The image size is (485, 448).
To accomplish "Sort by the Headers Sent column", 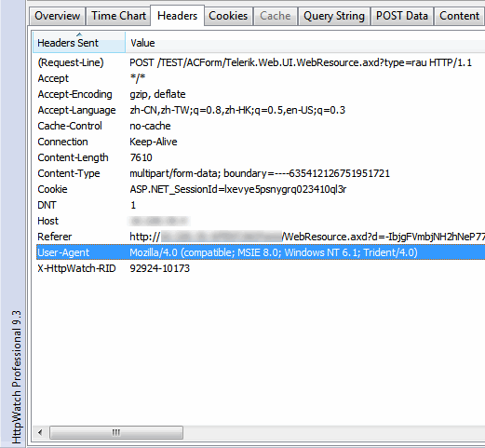I will 79,43.
